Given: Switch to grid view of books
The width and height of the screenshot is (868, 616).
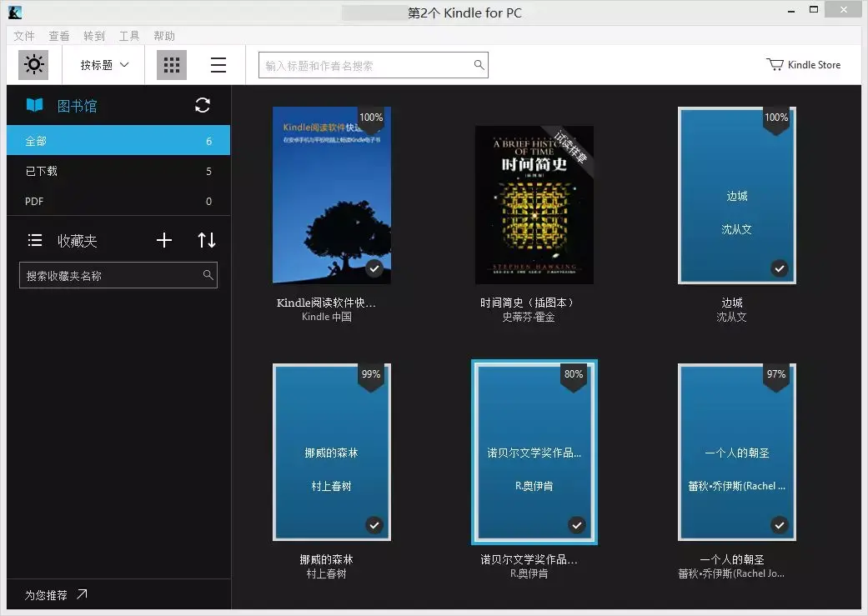Looking at the screenshot, I should [x=171, y=64].
